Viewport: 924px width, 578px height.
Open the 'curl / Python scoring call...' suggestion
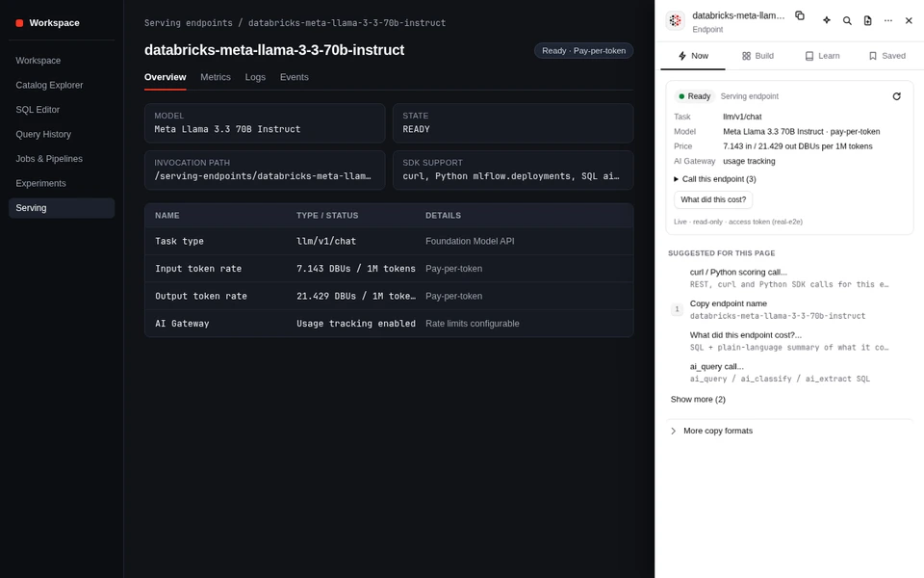click(x=789, y=277)
